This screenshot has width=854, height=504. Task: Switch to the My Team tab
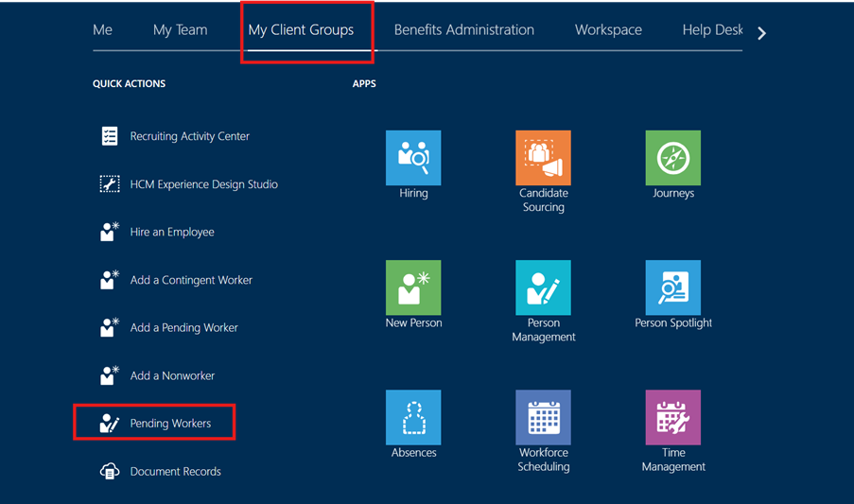(x=181, y=30)
